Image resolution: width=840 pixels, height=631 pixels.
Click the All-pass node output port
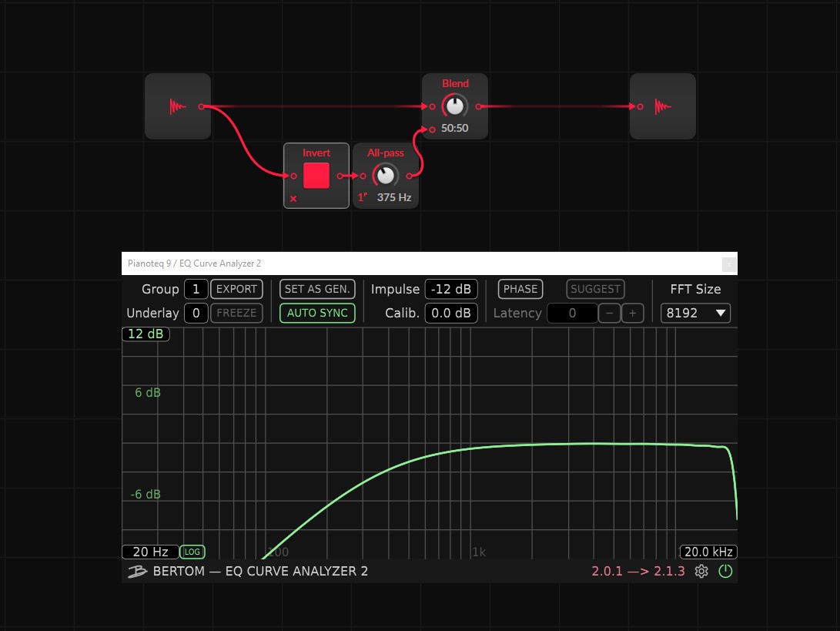(x=410, y=176)
